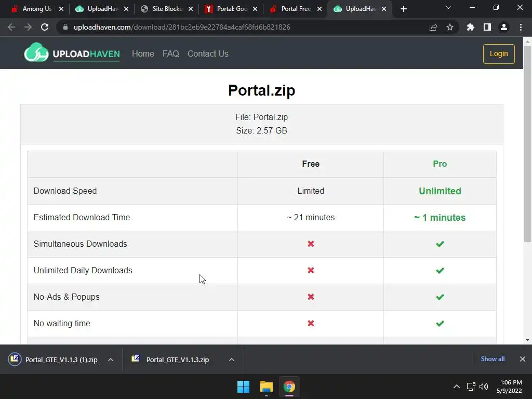This screenshot has height=399, width=532.
Task: Open clock and date 1:06 PM
Action: pos(509,387)
